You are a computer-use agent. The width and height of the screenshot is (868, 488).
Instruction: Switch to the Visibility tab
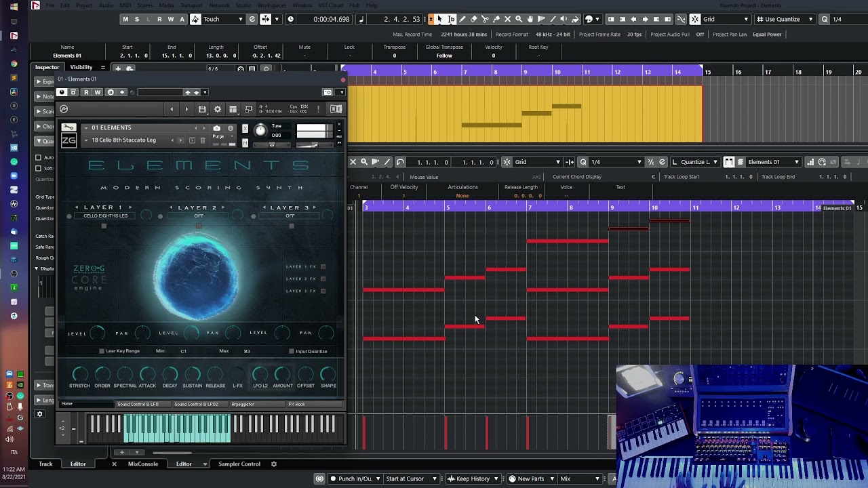(81, 67)
